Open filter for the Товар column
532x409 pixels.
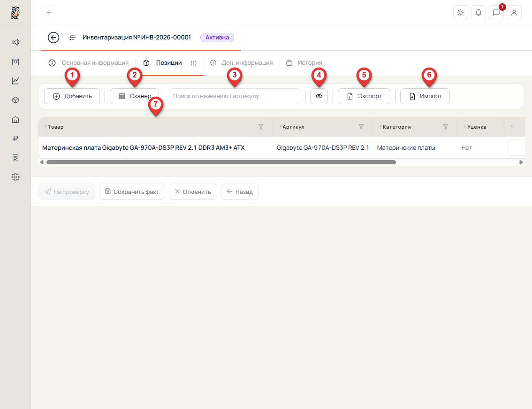point(261,127)
